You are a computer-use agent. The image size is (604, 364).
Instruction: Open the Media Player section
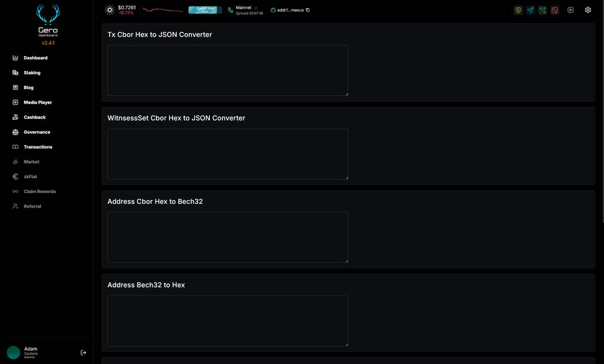tap(38, 102)
